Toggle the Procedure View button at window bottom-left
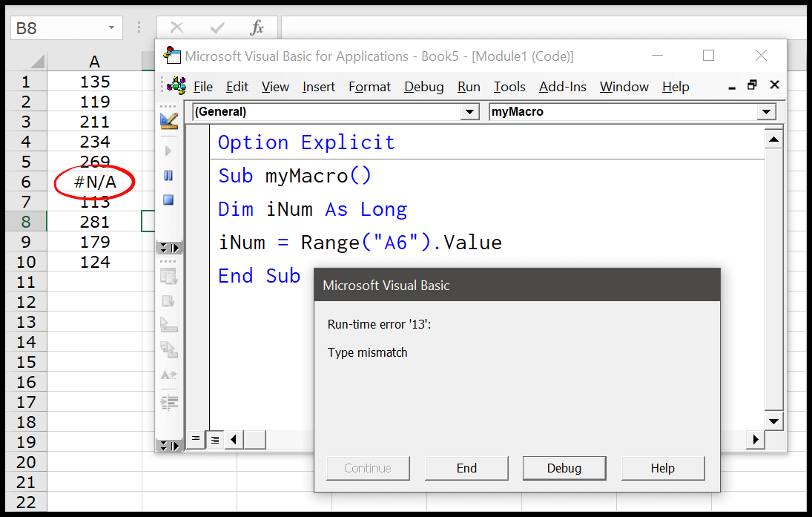This screenshot has width=812, height=517. pyautogui.click(x=196, y=440)
